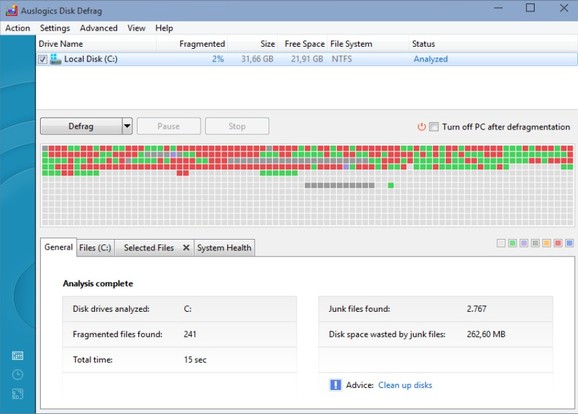Viewport: 578px width, 414px height.
Task: Click the Local Disk (C:) drive icon
Action: (56, 59)
